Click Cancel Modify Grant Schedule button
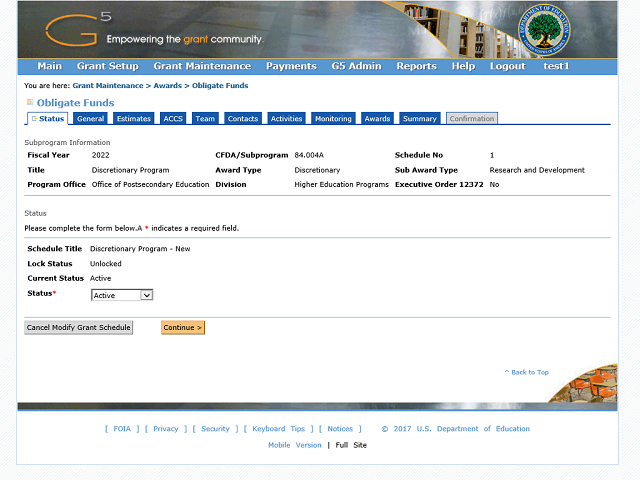Viewport: 640px width, 480px height. 79,327
